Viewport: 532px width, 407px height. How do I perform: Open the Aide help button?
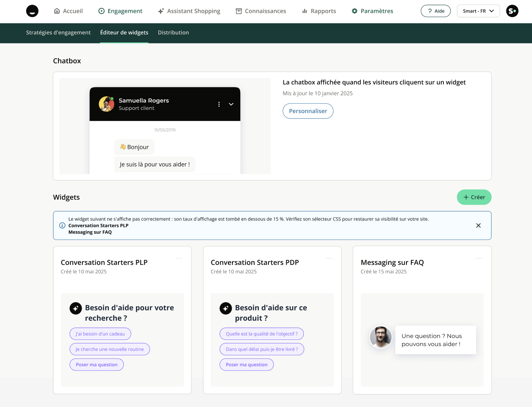point(435,11)
